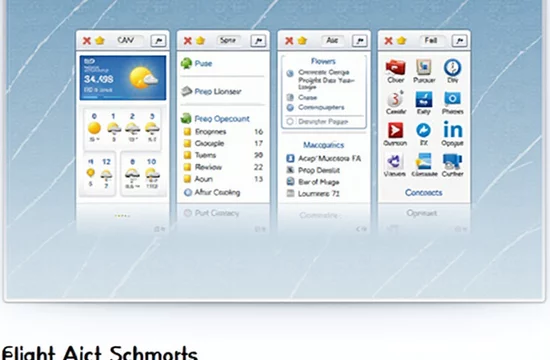550x360 pixels.
Task: Open the CAV tab label
Action: click(126, 40)
